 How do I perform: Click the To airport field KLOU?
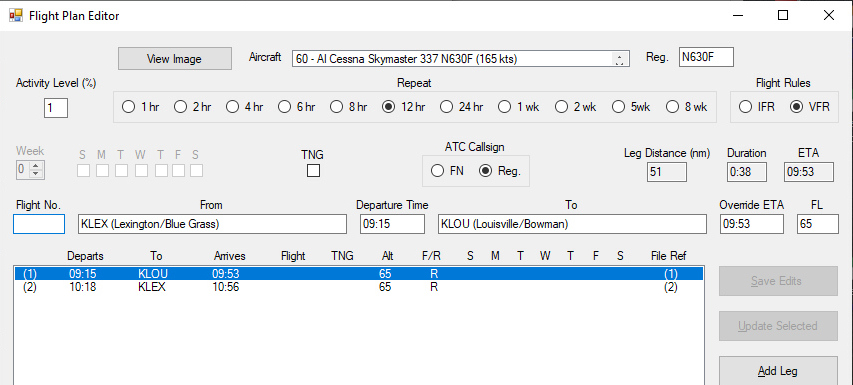point(572,224)
